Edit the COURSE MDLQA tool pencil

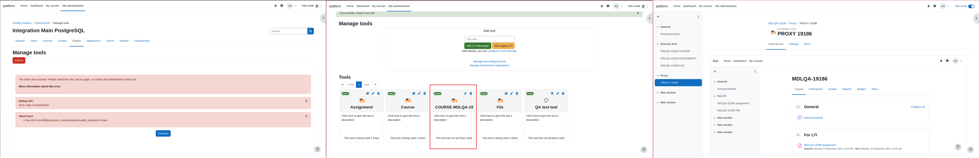(465, 93)
